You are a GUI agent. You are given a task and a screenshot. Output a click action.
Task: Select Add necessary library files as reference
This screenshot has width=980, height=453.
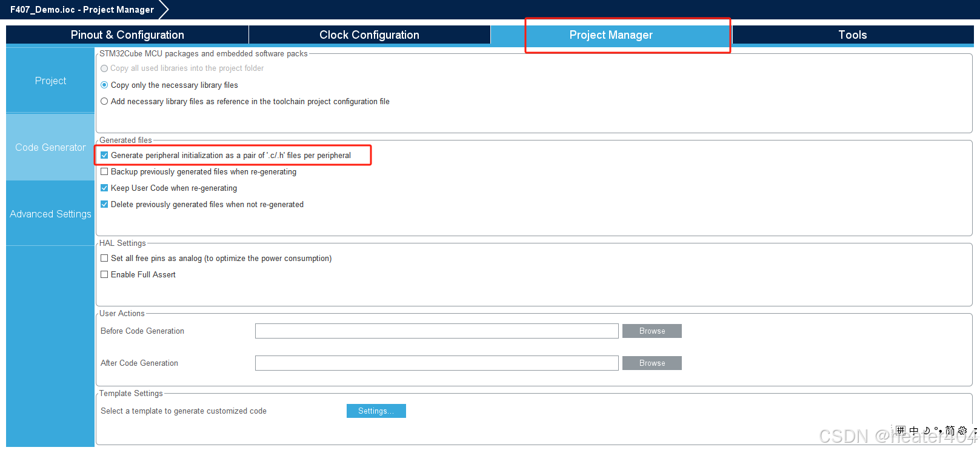point(245,102)
